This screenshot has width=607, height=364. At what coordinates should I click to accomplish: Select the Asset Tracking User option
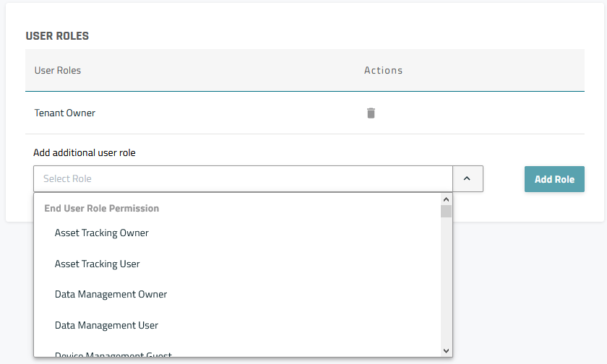(98, 264)
